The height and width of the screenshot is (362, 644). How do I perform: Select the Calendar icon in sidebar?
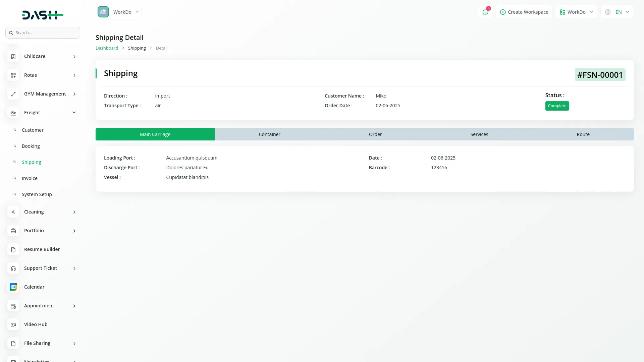(13, 287)
